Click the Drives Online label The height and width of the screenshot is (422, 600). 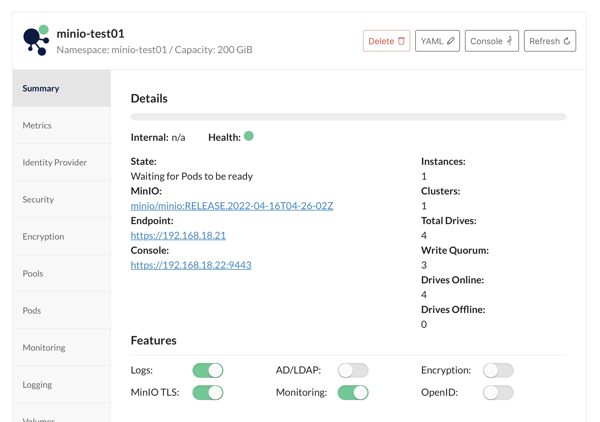(x=452, y=280)
